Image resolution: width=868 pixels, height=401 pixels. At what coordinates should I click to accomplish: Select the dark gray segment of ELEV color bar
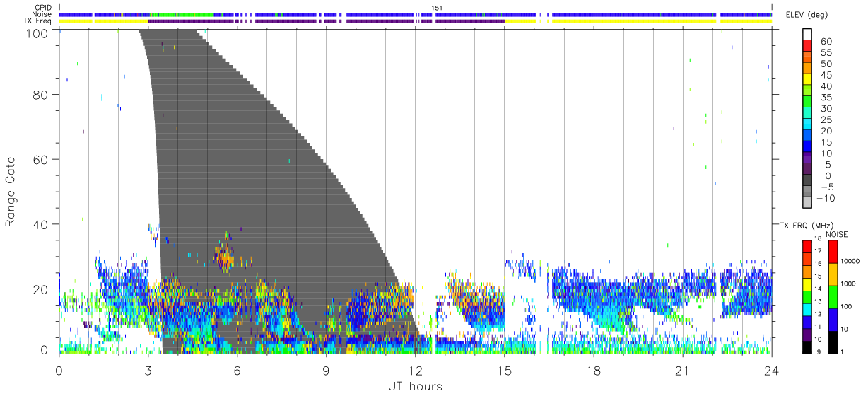point(807,181)
